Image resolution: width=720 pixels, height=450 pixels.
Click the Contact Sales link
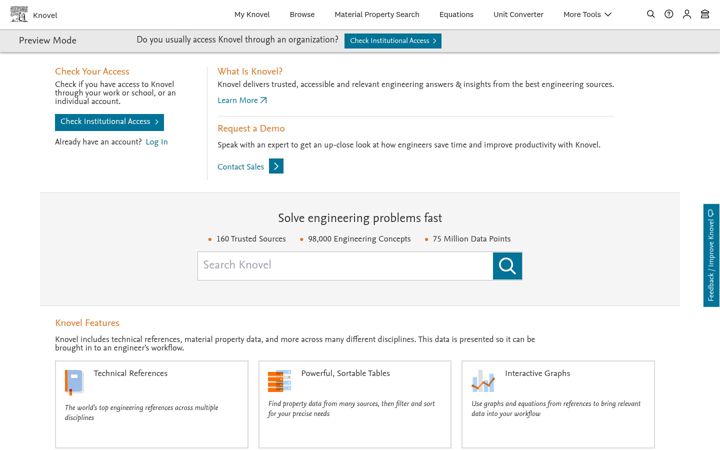[241, 167]
